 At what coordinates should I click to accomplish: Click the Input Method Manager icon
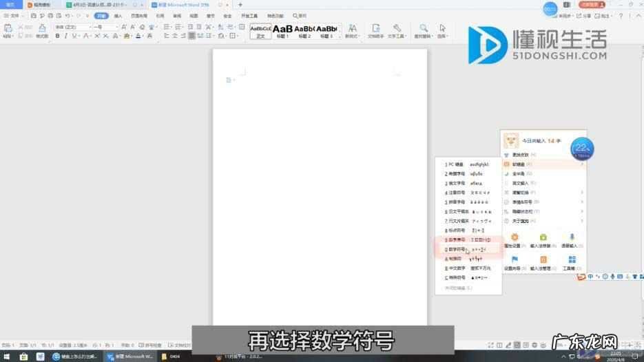click(x=543, y=259)
